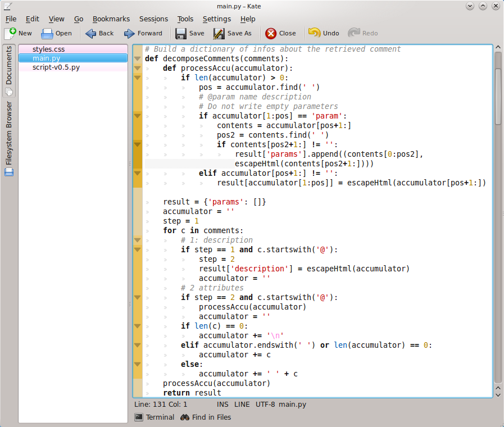Viewport: 504px width, 427px height.
Task: Switch to the Filesystem Browser side tab
Action: click(x=9, y=133)
